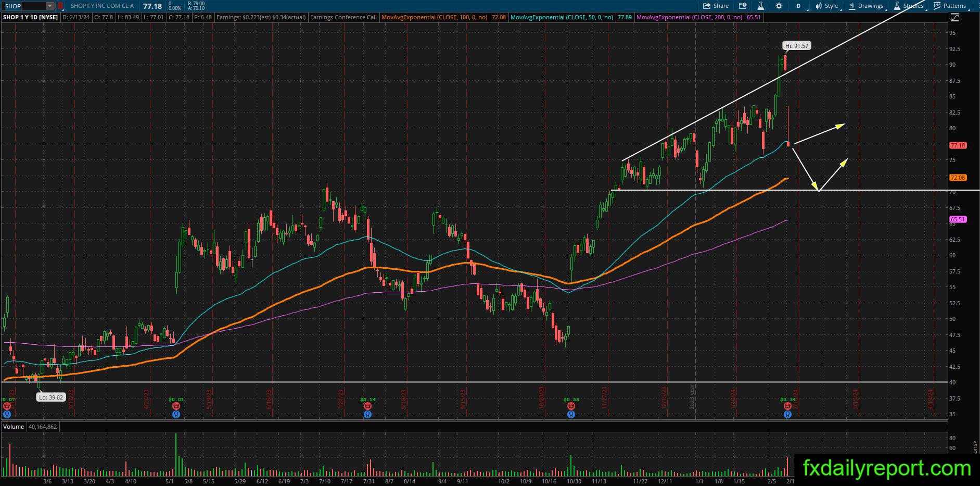Click the 7/31 date on the time axis
980x486 pixels.
tap(368, 481)
